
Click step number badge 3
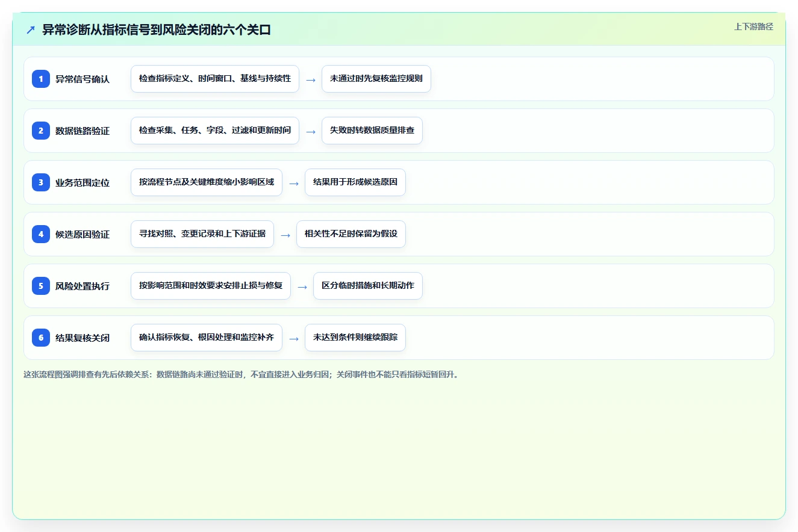(x=41, y=182)
